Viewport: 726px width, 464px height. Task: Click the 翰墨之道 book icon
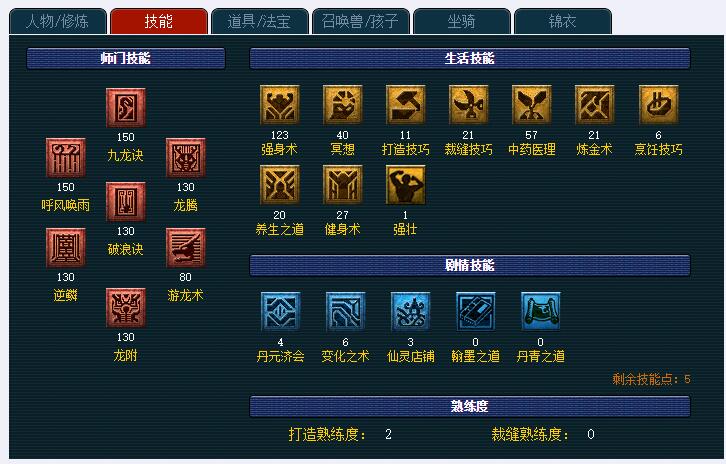[x=476, y=311]
